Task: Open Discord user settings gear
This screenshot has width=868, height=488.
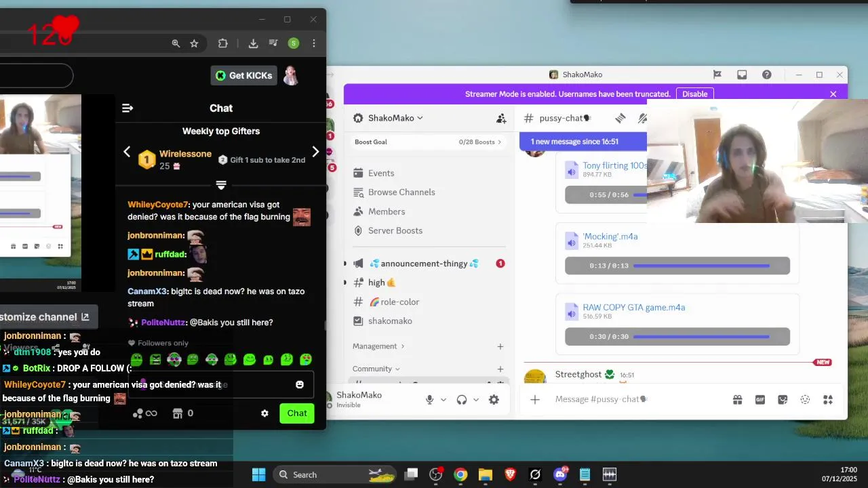Action: 494,400
